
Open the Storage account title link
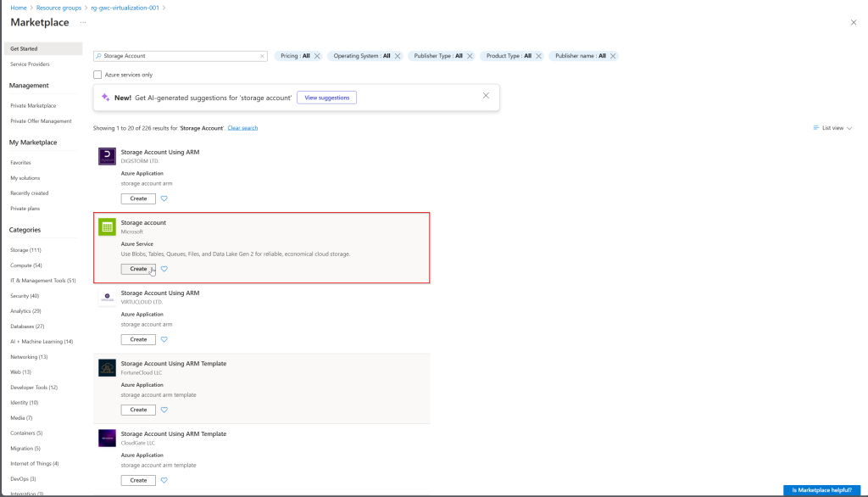[143, 223]
